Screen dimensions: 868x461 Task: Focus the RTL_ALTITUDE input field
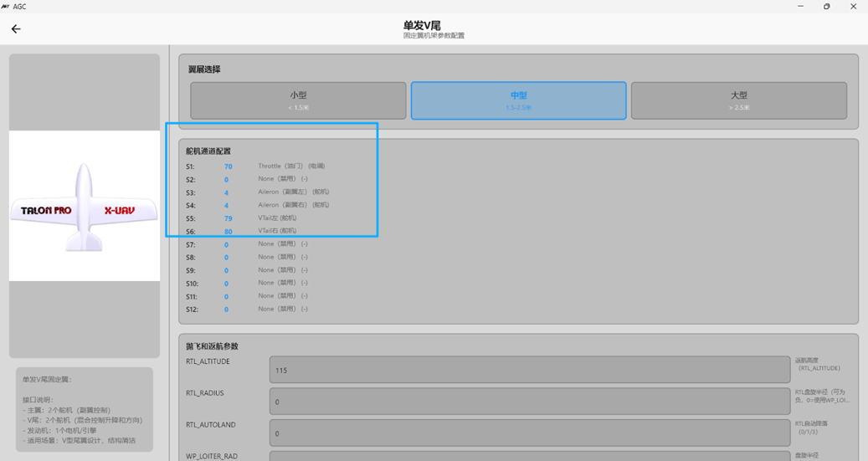click(529, 370)
